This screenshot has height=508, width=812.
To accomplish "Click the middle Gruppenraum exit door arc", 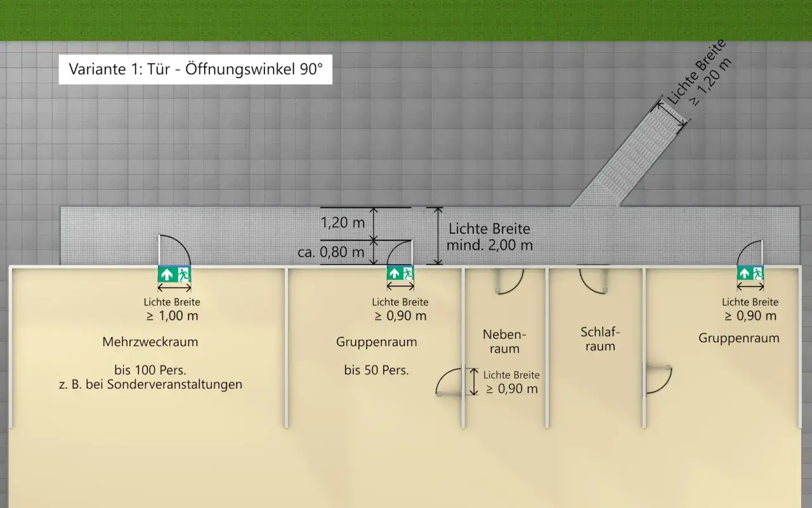I will 400,253.
